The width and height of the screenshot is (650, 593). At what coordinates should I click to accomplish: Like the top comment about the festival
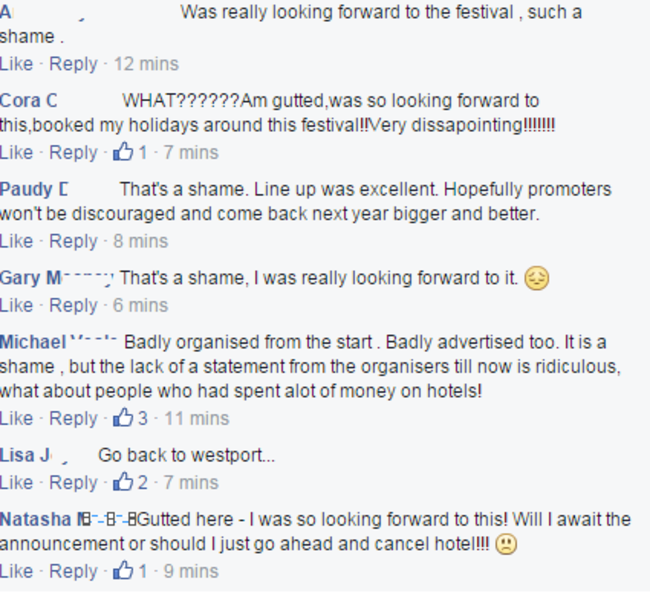click(16, 64)
